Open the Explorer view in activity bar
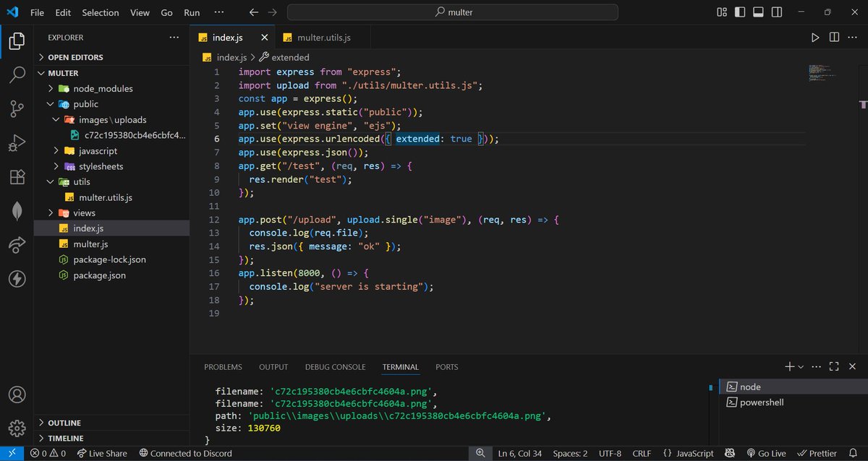 (17, 41)
